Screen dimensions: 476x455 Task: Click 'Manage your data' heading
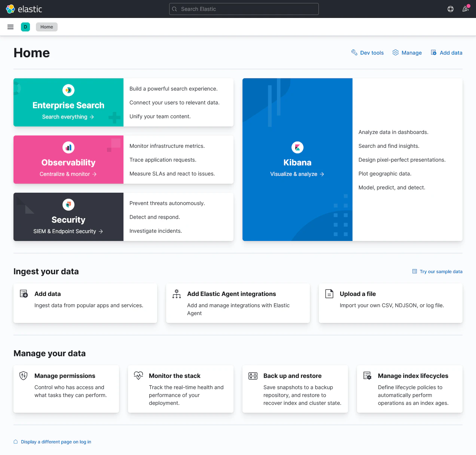point(49,353)
